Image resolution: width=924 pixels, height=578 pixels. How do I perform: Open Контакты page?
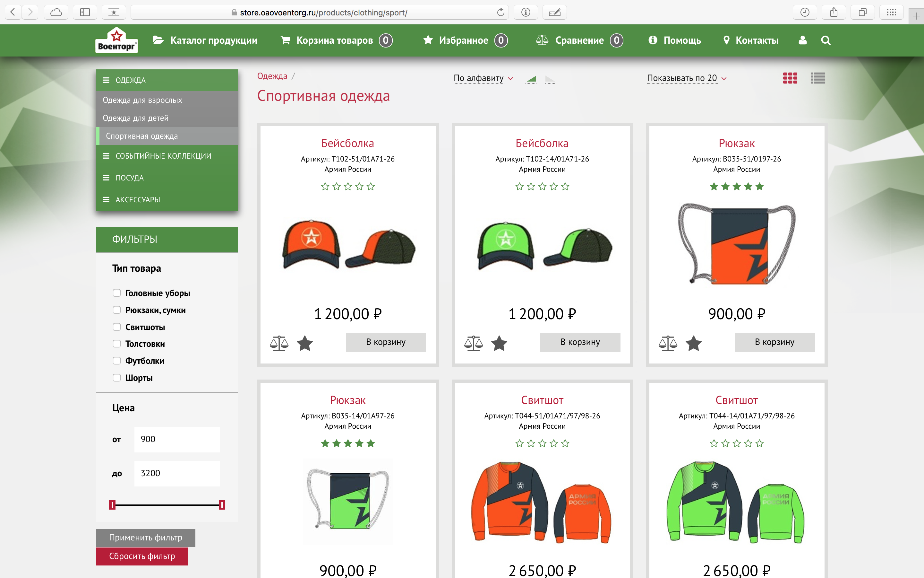click(x=751, y=40)
